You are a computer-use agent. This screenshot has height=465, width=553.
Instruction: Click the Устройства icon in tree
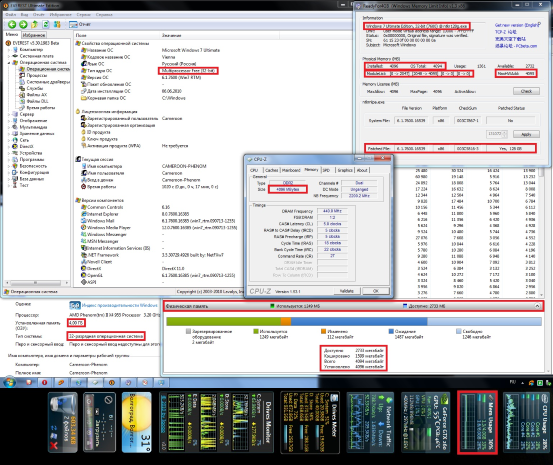click(15, 153)
